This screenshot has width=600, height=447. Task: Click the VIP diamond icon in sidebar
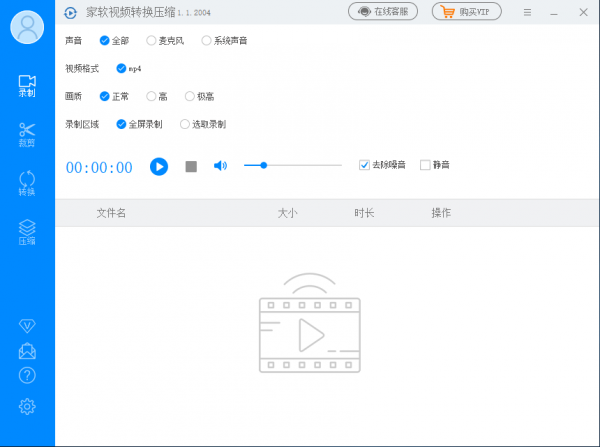tap(27, 327)
